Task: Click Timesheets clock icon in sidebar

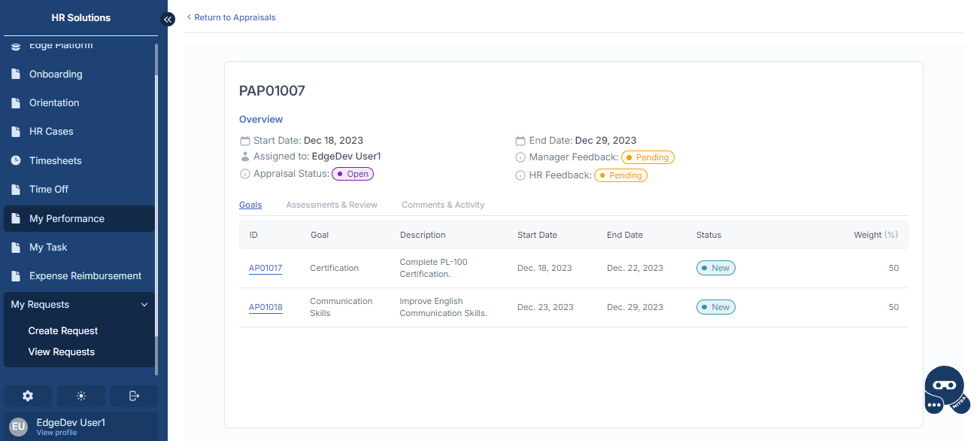Action: coord(16,160)
